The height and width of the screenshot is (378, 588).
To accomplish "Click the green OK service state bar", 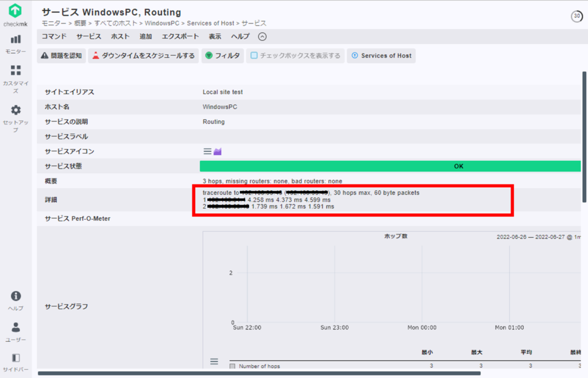I will click(390, 166).
